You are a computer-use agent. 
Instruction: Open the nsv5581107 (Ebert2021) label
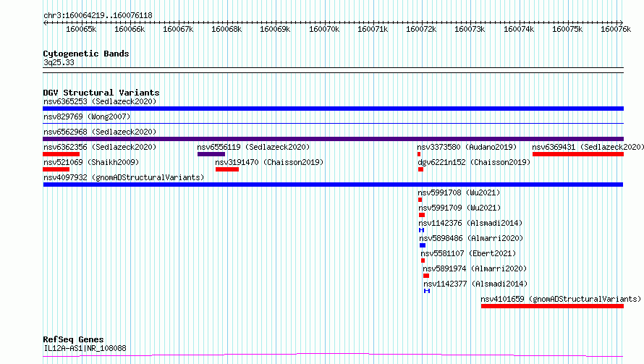[468, 253]
